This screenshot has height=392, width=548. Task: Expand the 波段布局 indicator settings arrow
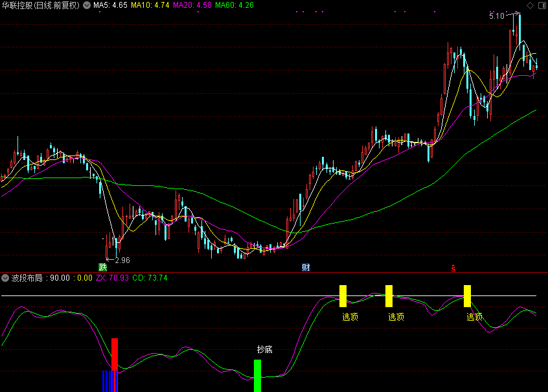pyautogui.click(x=5, y=278)
